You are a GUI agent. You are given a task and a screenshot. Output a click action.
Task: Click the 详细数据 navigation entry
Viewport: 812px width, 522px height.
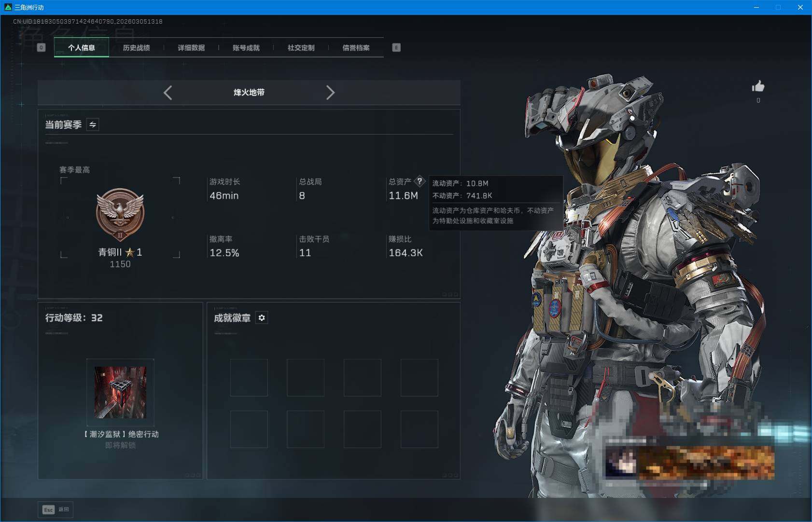pyautogui.click(x=192, y=48)
